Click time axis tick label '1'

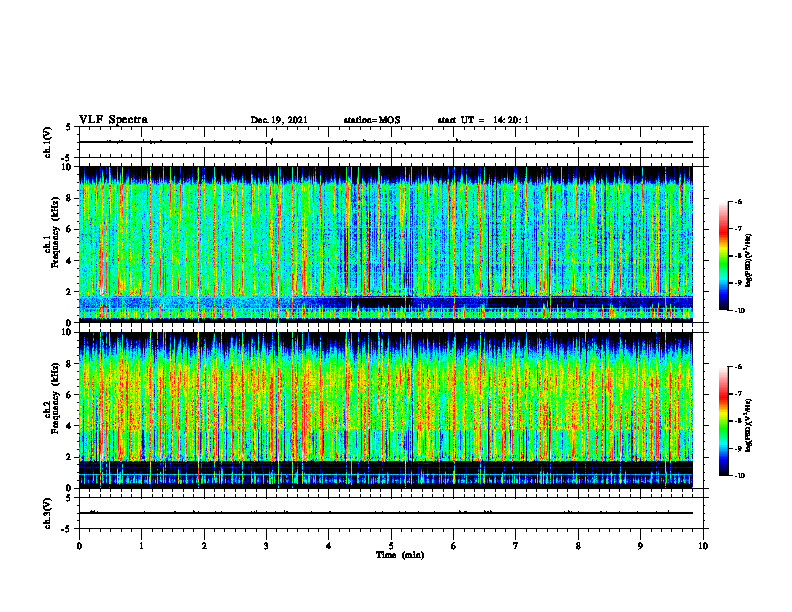[141, 546]
